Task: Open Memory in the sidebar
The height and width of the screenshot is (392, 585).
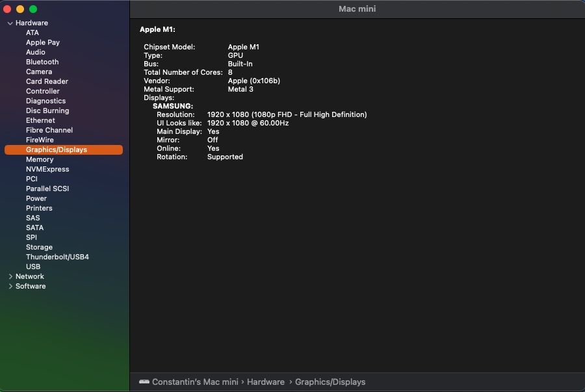Action: [x=40, y=159]
